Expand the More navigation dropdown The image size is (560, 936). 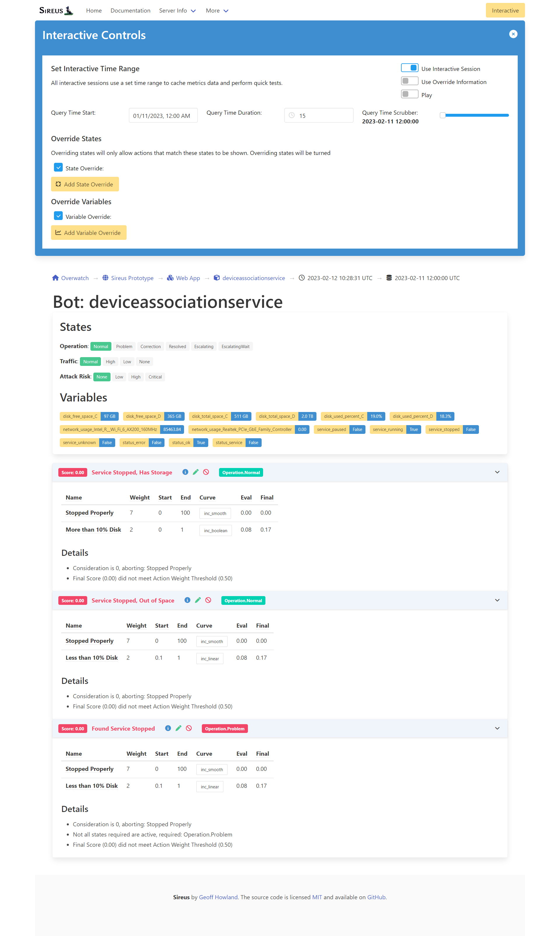tap(217, 11)
